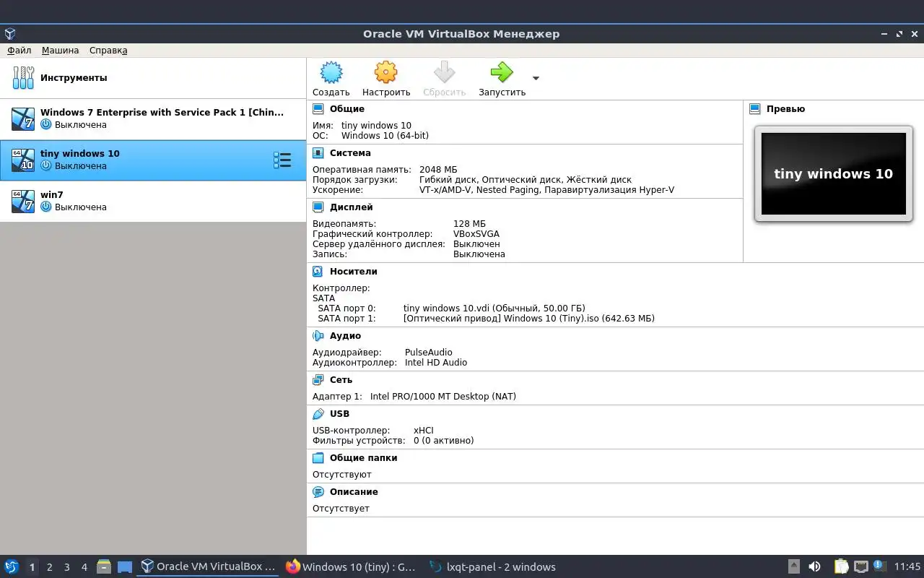This screenshot has height=578, width=924.
Task: Click the 11:45 clock
Action: [x=907, y=567]
